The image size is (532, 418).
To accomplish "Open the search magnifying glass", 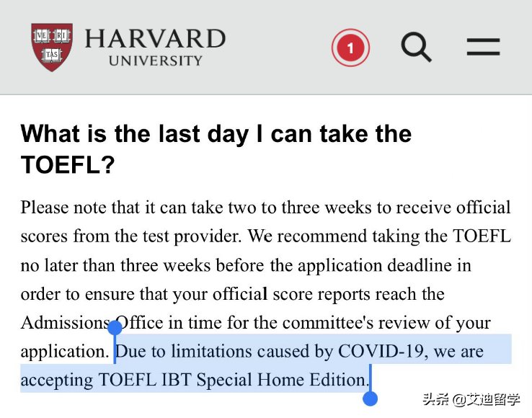I will tap(417, 47).
